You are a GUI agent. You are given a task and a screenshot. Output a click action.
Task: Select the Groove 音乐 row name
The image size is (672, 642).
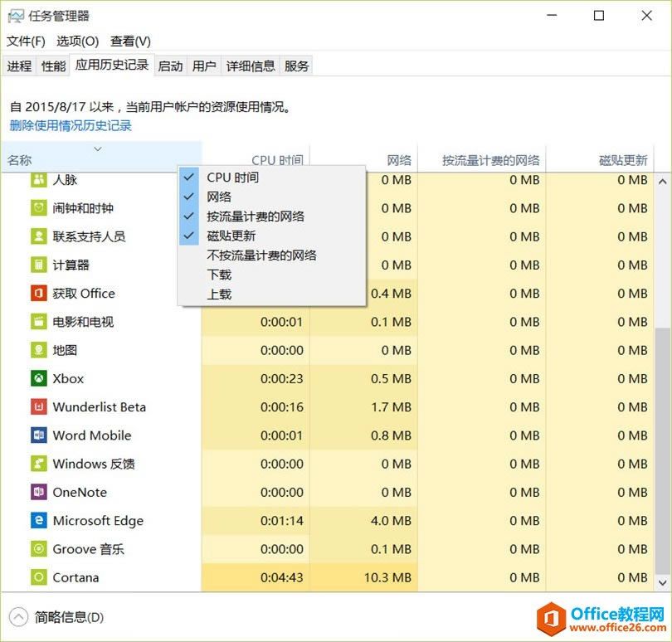(x=88, y=549)
